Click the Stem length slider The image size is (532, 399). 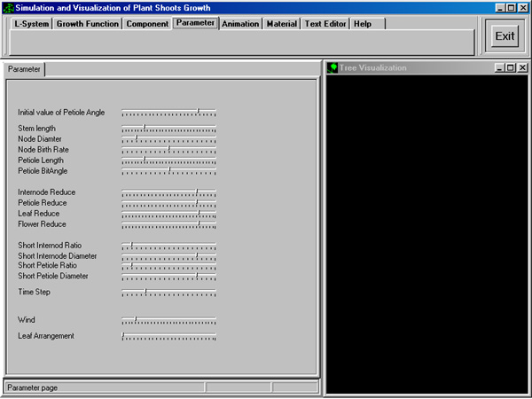pyautogui.click(x=168, y=129)
